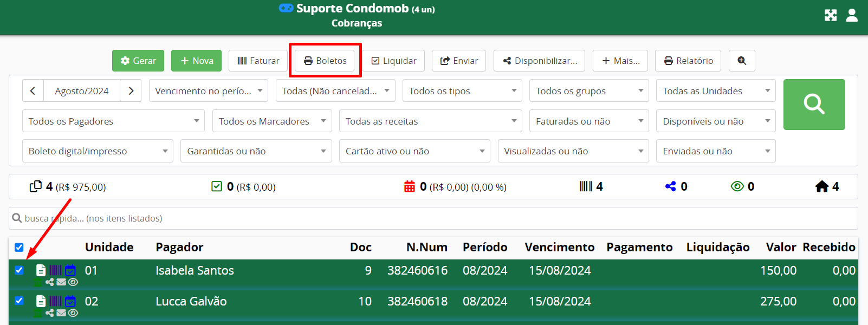The height and width of the screenshot is (325, 868).
Task: Expand the 'Todos os grupos' dropdown
Action: pos(589,91)
